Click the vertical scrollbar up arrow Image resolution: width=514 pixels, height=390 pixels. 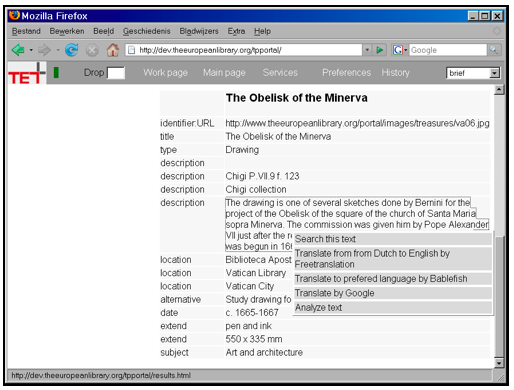pyautogui.click(x=499, y=90)
